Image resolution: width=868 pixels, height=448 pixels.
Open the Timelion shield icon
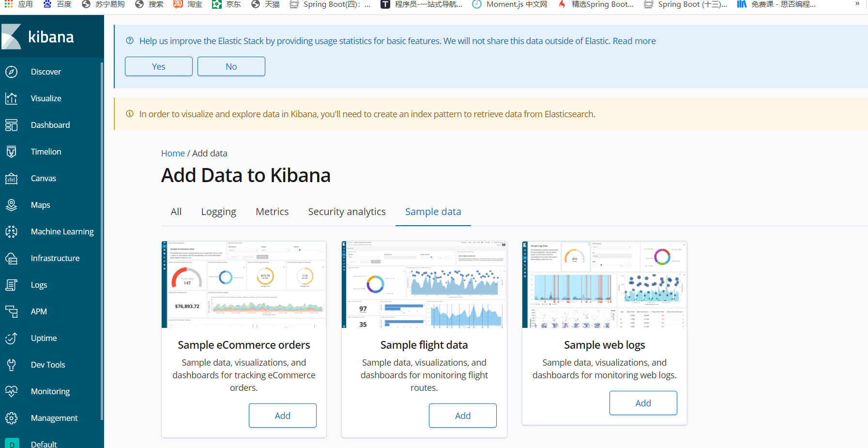12,152
